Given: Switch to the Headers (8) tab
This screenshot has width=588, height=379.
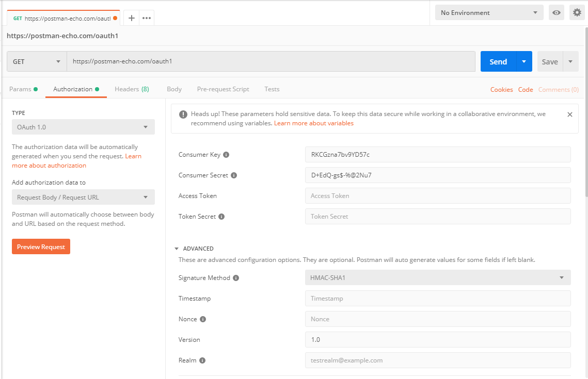Looking at the screenshot, I should [x=132, y=89].
